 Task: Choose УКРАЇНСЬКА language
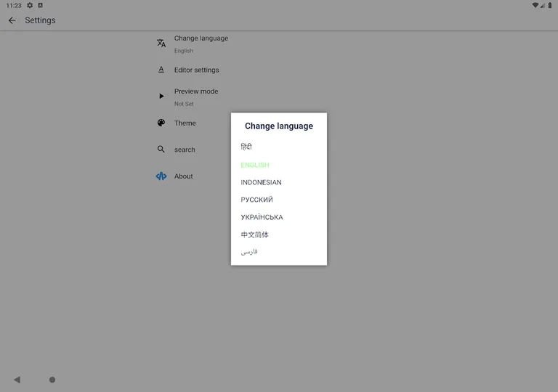[x=262, y=217]
